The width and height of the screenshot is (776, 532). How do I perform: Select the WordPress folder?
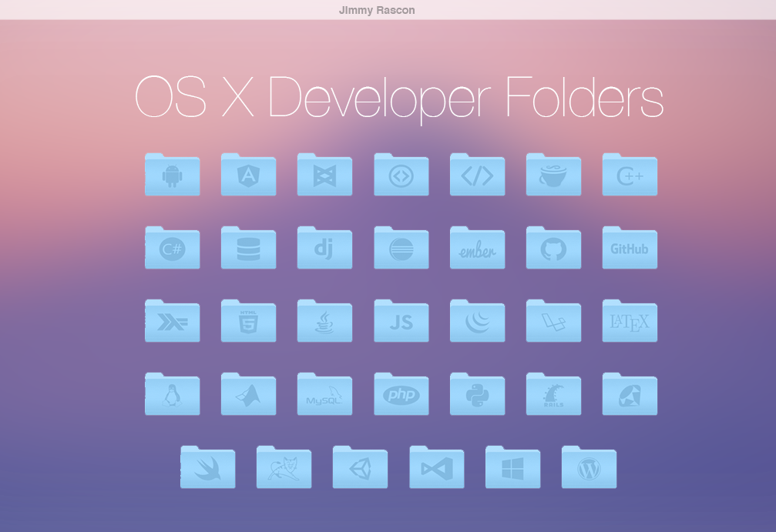tap(589, 467)
